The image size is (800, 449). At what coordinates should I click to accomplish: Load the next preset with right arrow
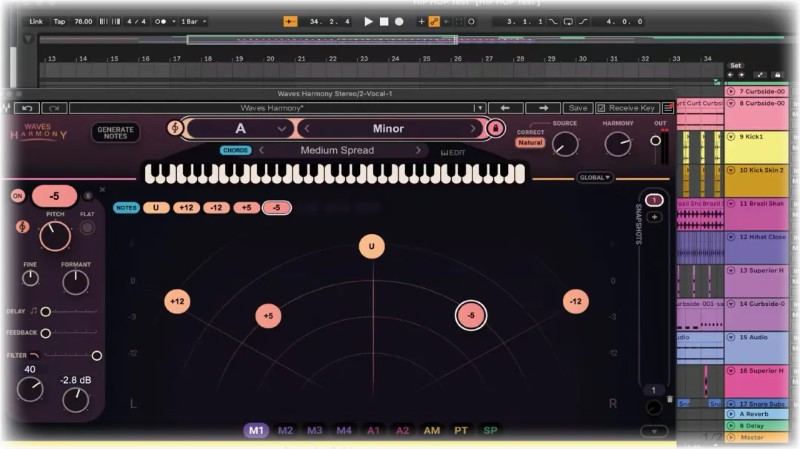(x=543, y=108)
